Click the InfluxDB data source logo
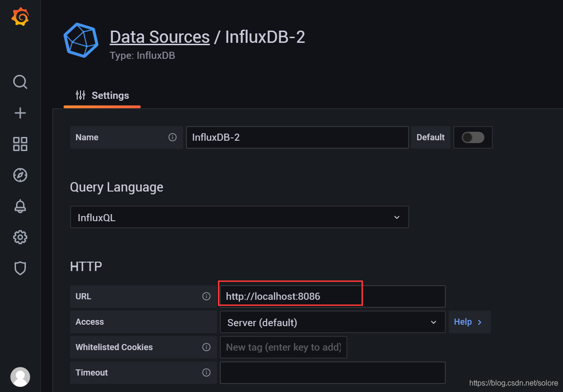 coord(81,40)
